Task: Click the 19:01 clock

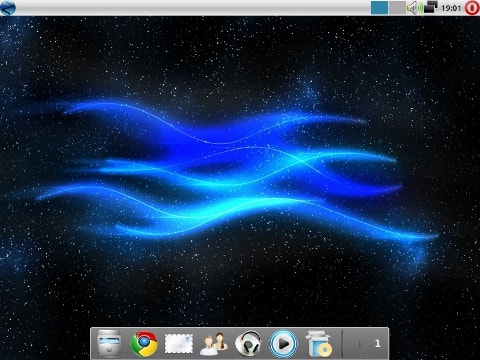Action: (x=451, y=8)
